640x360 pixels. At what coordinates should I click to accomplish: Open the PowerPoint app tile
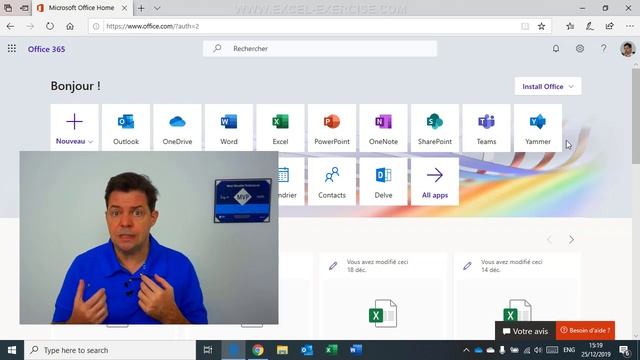click(332, 128)
